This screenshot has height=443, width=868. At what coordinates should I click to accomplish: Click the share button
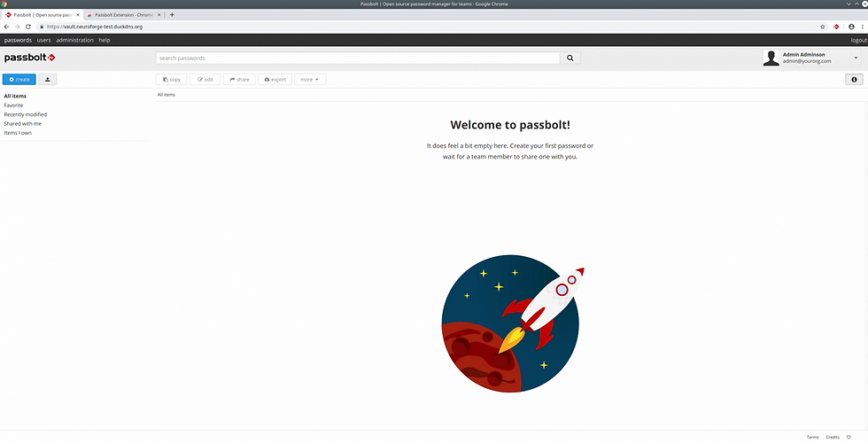pos(239,80)
